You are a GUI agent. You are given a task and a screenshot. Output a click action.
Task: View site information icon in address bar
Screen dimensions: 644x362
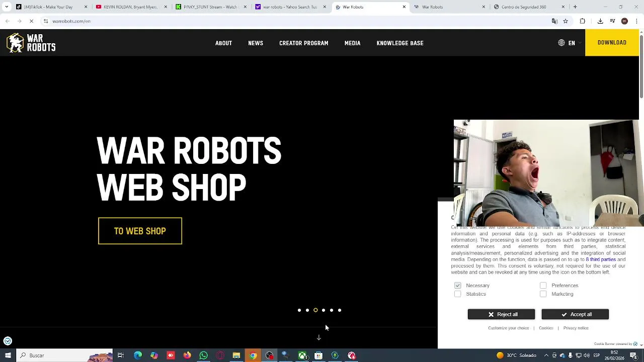pos(45,21)
